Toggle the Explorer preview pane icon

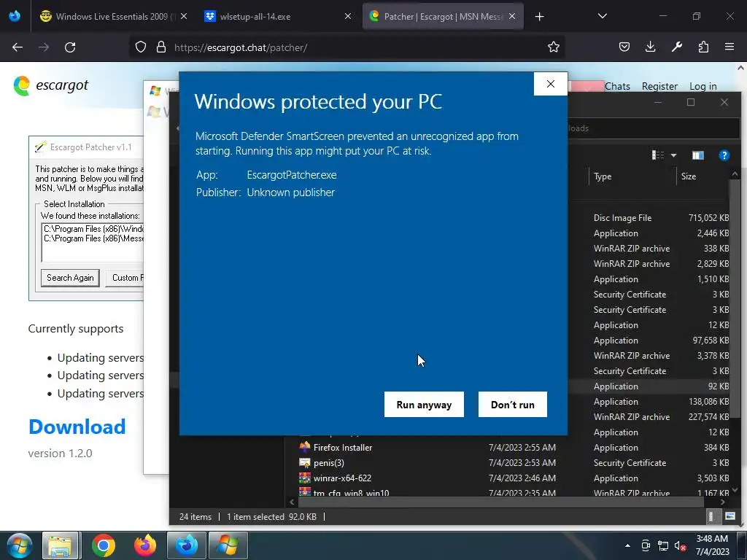tap(698, 155)
